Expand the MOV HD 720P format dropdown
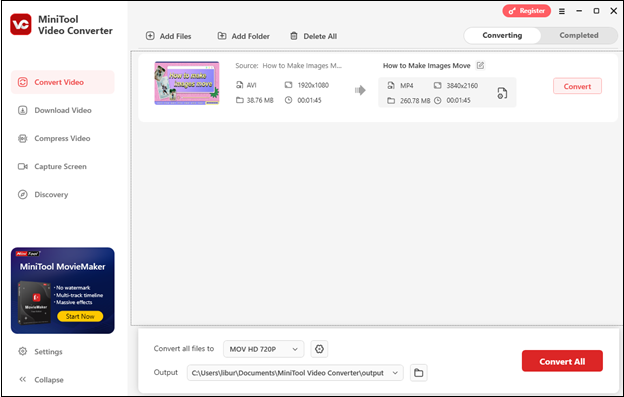Viewport: 624px width, 397px height. tap(263, 349)
